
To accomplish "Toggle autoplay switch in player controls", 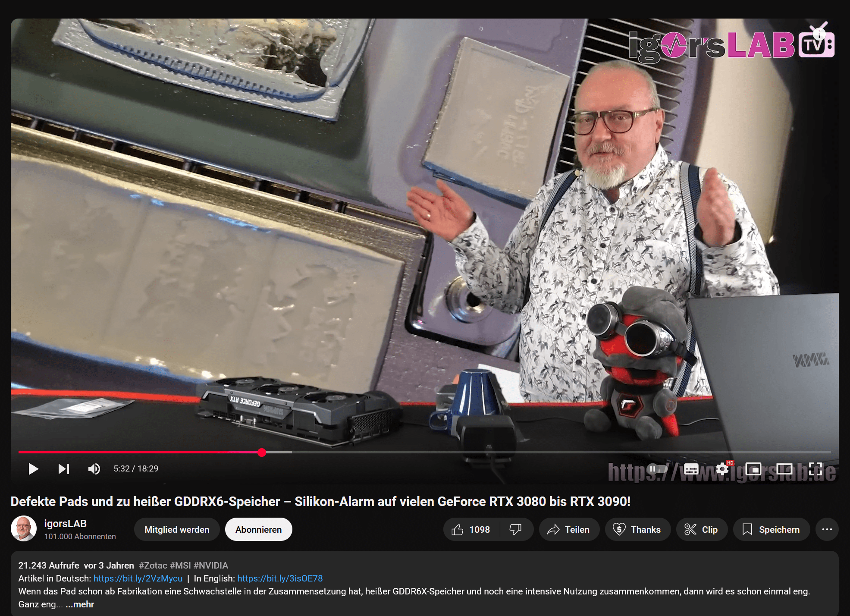I will click(658, 468).
